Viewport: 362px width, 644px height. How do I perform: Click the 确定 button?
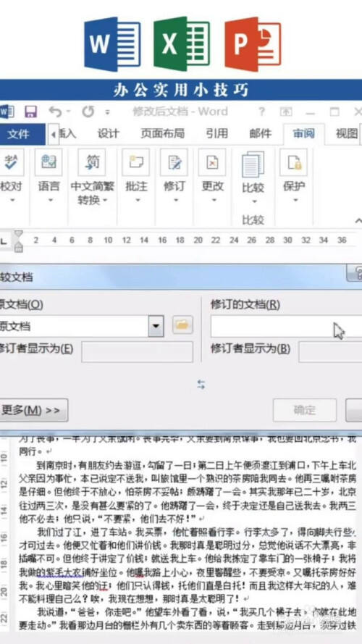point(305,410)
